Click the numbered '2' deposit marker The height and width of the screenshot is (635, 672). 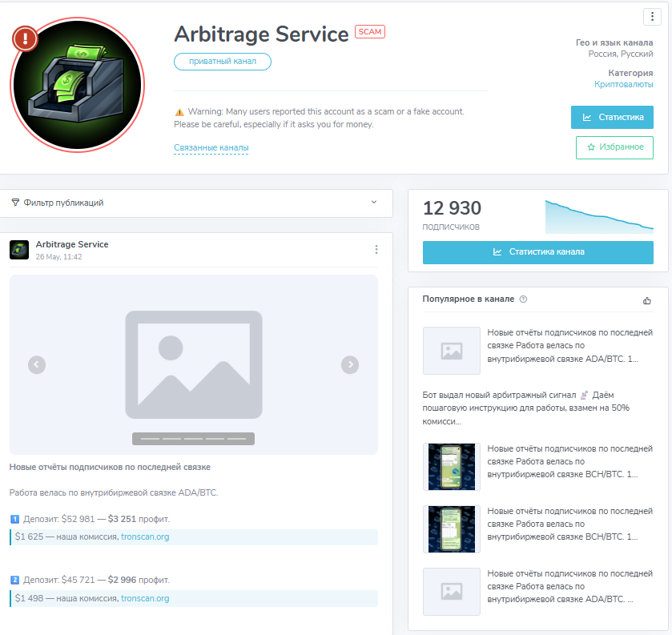(14, 581)
